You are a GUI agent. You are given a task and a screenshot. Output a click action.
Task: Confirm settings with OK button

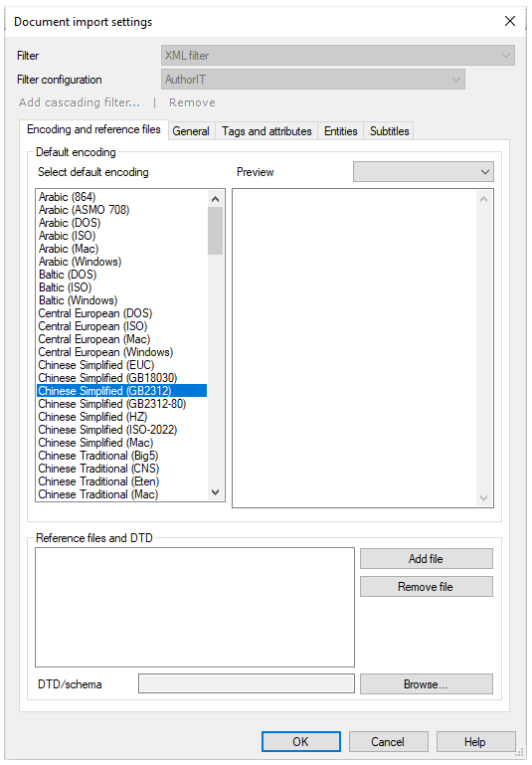pyautogui.click(x=301, y=741)
